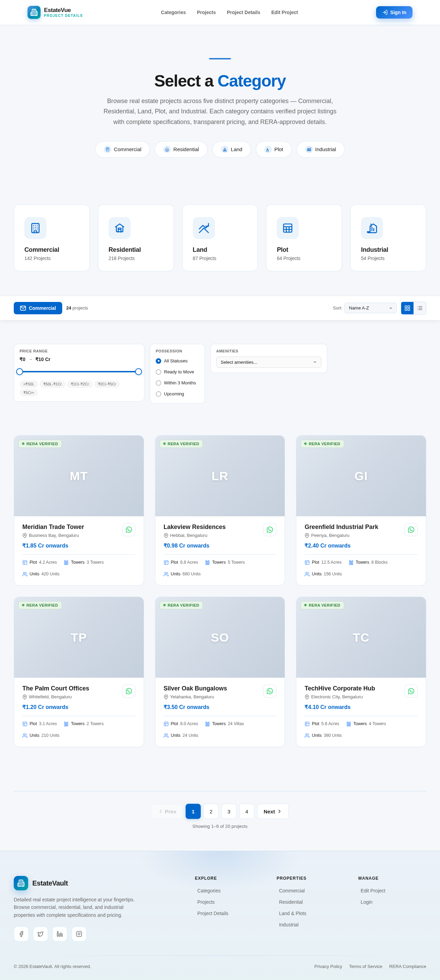Screen dimensions: 440x980
Task: Open WhatsApp for TechHive Corporate Hub
Action: tap(411, 691)
